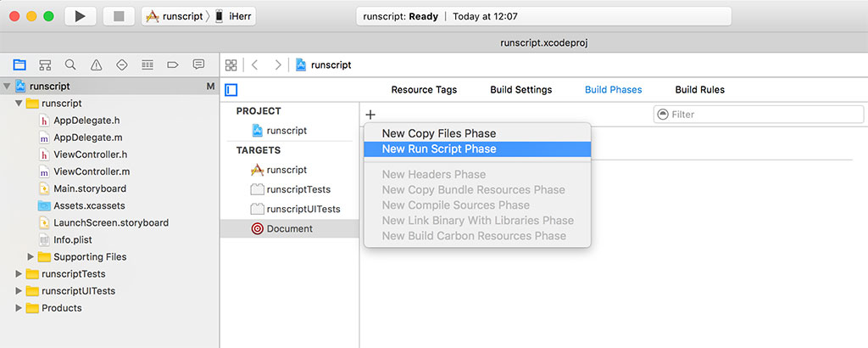This screenshot has width=868, height=348.
Task: Switch to the Build Settings tab
Action: coord(521,90)
